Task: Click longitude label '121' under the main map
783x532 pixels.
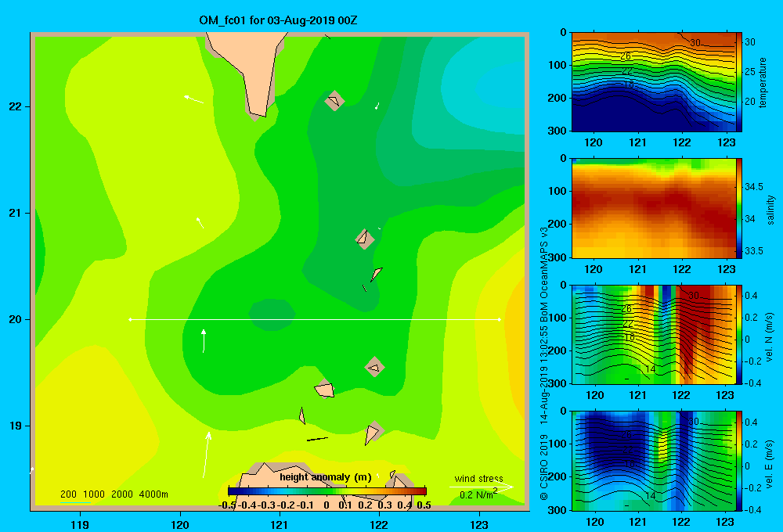Action: tap(280, 524)
